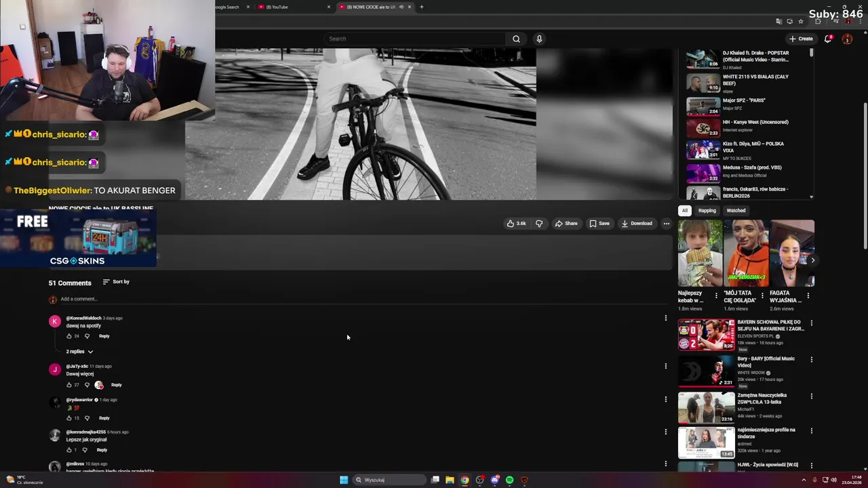The image size is (868, 488).
Task: Open Discord from the taskbar
Action: click(494, 480)
